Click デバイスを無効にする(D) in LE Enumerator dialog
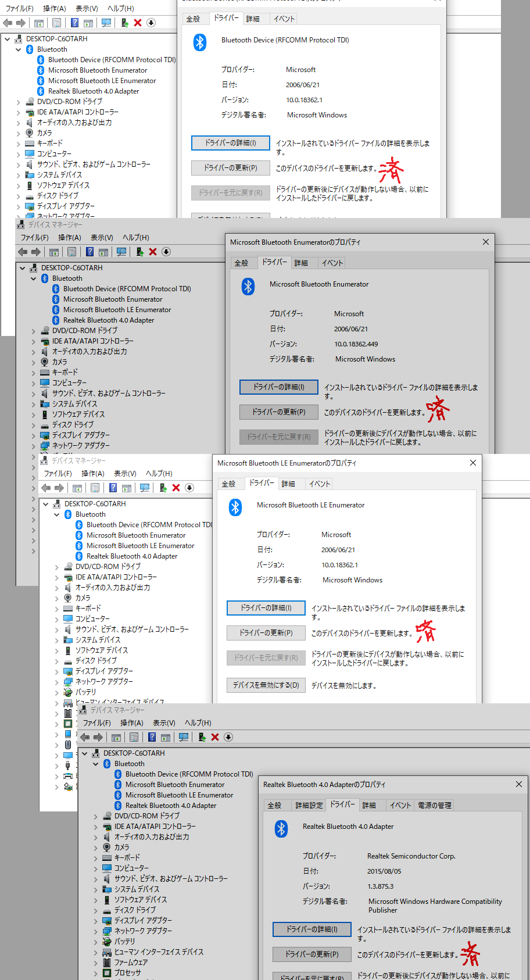The width and height of the screenshot is (530, 980). tap(266, 685)
